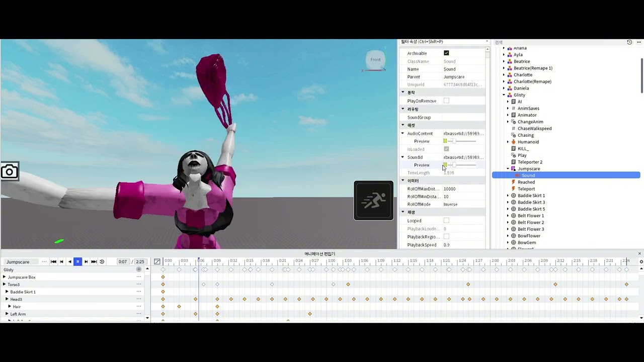The image size is (644, 362).
Task: Go to next keyframe button
Action: 86,261
